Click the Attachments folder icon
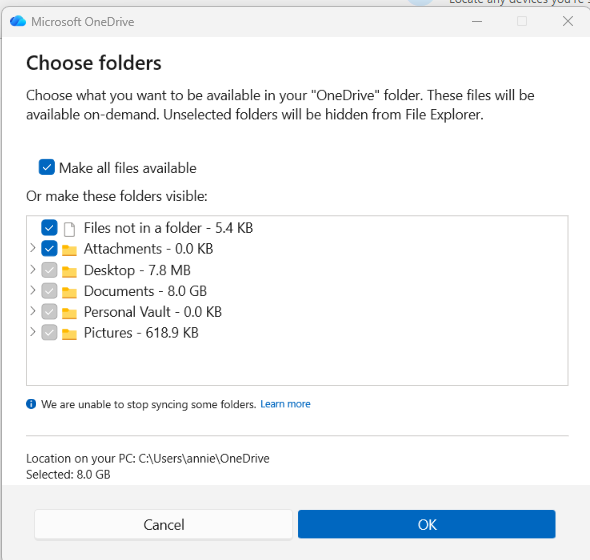 click(69, 250)
